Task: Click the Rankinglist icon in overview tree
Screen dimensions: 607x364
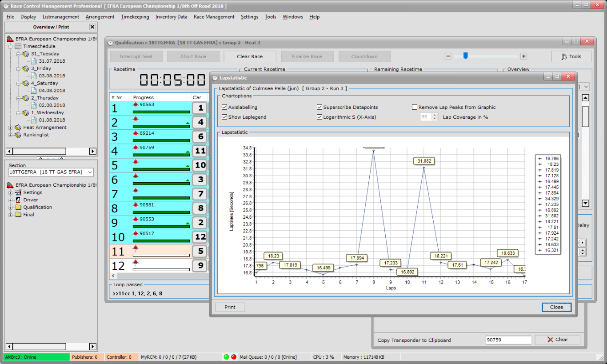Action: pyautogui.click(x=18, y=135)
